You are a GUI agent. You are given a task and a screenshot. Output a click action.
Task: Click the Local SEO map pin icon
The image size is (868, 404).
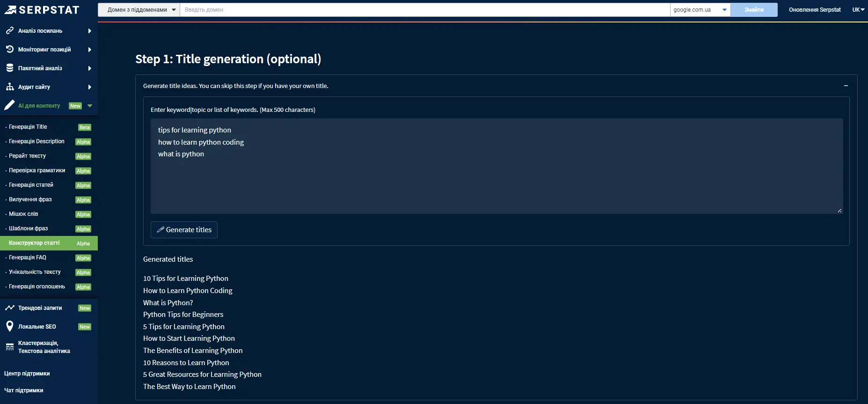pos(9,326)
